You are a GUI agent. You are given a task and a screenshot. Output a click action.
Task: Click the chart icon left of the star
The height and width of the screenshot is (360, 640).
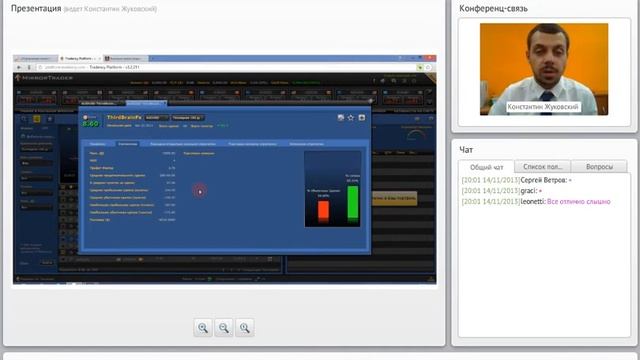341,118
